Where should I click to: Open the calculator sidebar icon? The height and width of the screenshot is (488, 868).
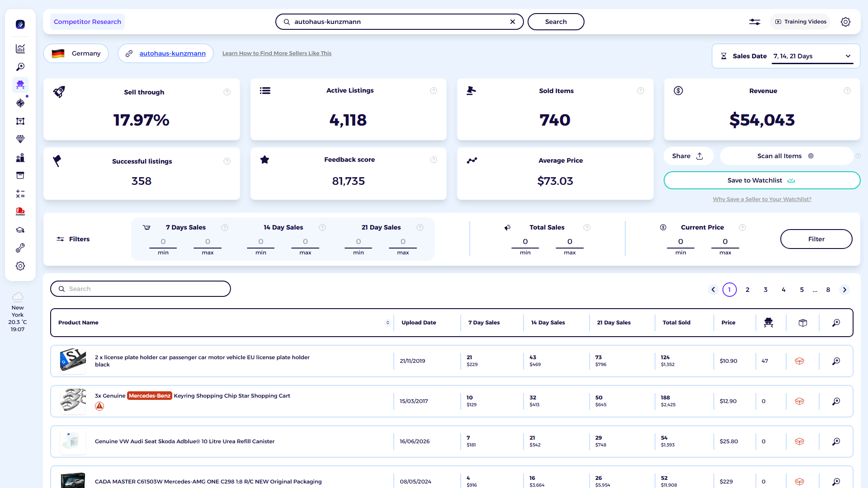pyautogui.click(x=20, y=194)
